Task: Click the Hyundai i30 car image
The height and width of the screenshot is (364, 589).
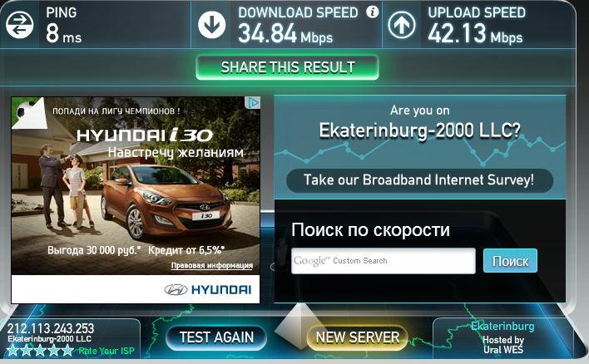Action: click(x=166, y=201)
